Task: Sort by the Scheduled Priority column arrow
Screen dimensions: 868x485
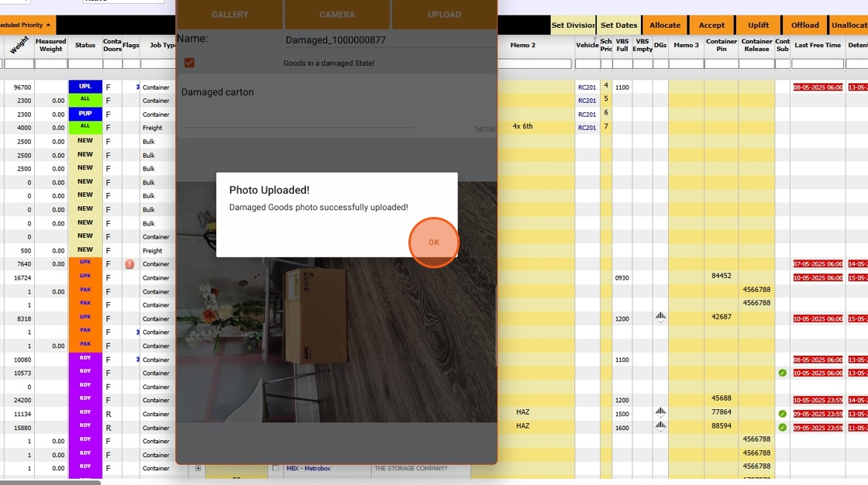Action: (x=48, y=25)
